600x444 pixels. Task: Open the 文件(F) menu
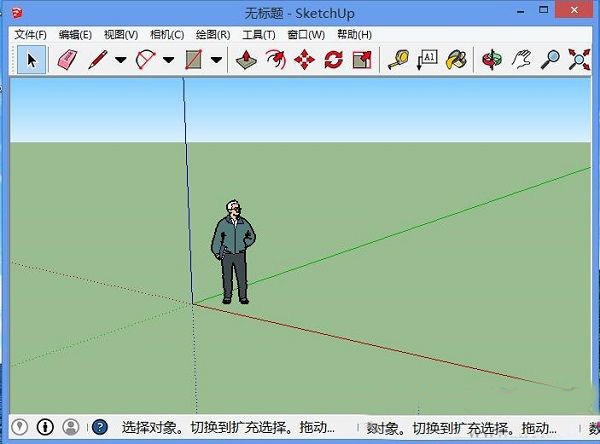pos(30,35)
